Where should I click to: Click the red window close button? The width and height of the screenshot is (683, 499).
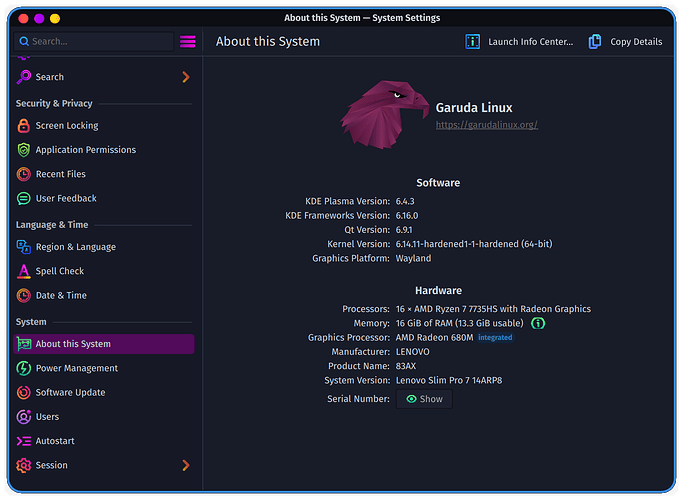tap(24, 18)
